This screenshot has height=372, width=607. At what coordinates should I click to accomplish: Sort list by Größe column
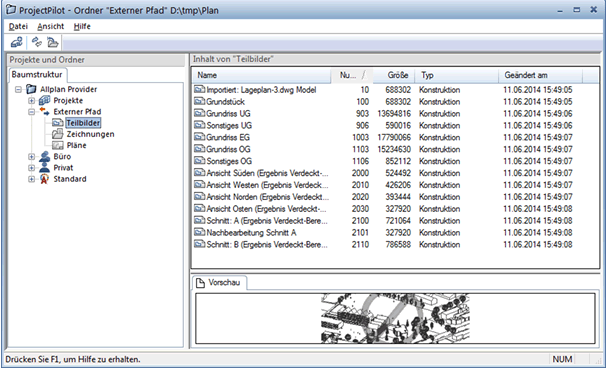(394, 75)
